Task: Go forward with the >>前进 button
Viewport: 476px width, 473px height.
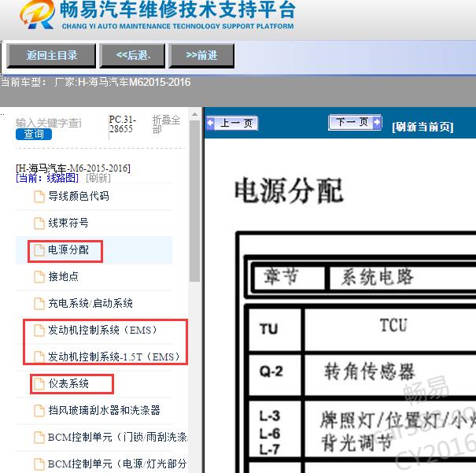Action: [201, 56]
